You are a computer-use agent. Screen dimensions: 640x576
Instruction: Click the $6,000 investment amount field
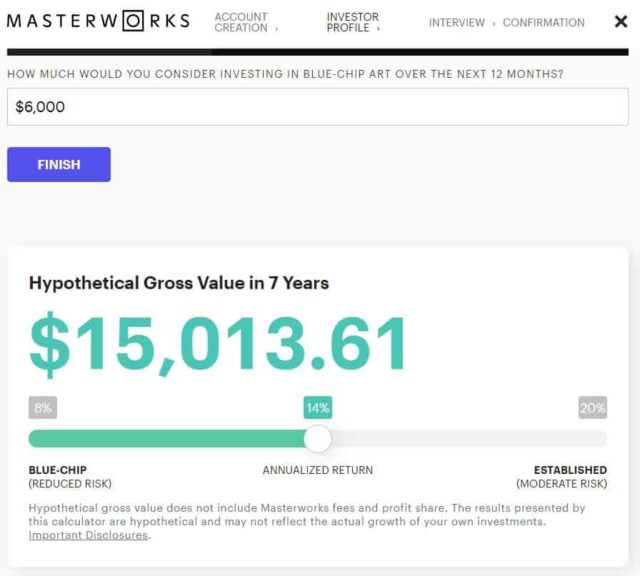318,107
